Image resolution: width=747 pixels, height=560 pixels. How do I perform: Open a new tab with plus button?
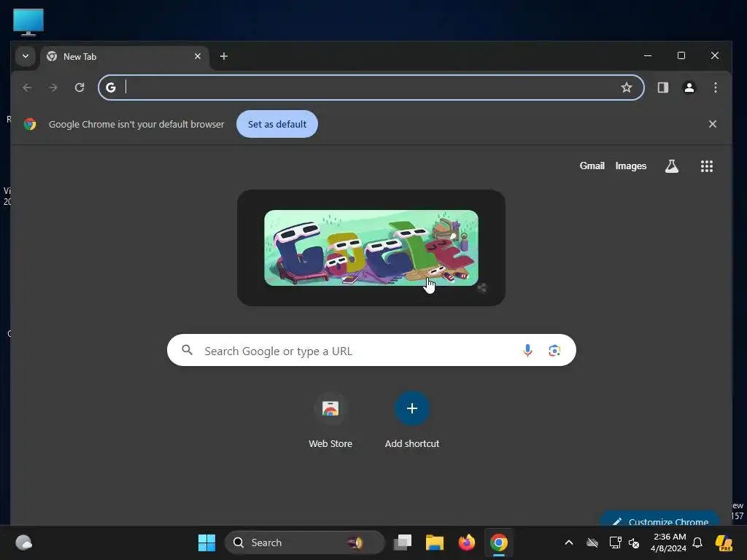[x=223, y=56]
